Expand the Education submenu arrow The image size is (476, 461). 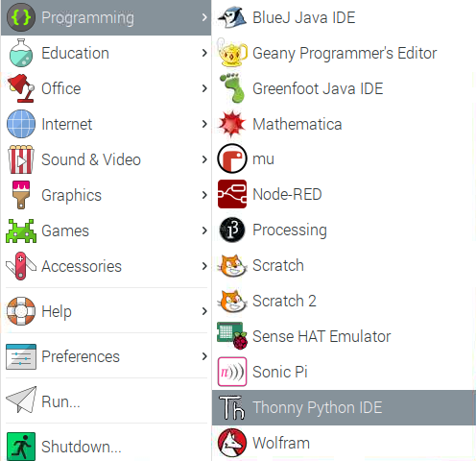pyautogui.click(x=204, y=53)
